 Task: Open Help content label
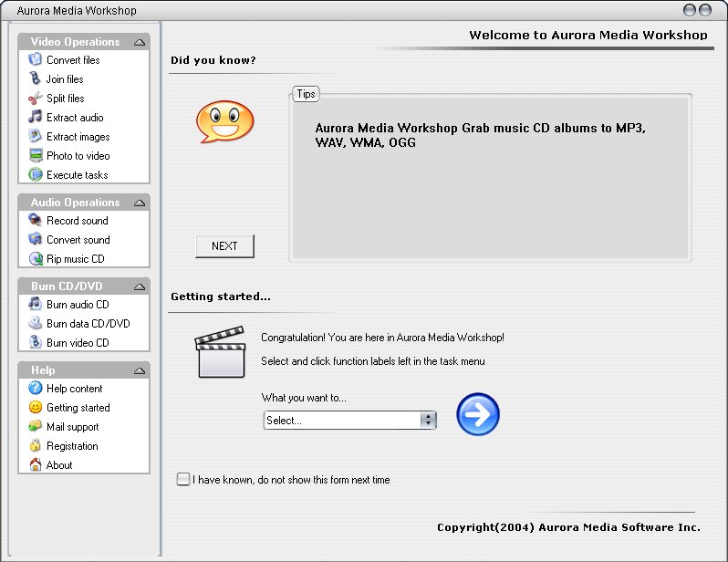(75, 389)
